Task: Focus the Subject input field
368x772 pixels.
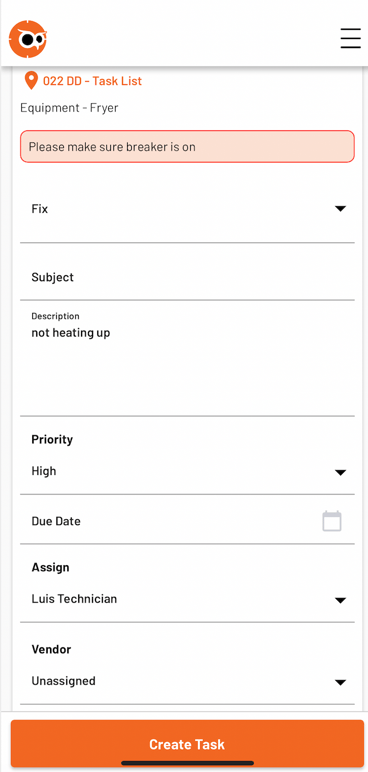Action: tap(187, 277)
